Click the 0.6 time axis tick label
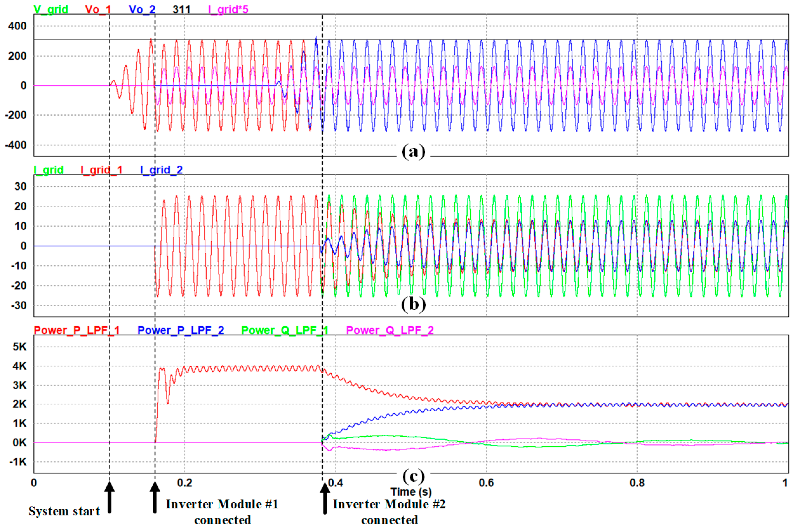Viewport: 796px width, 532px height. pos(486,483)
